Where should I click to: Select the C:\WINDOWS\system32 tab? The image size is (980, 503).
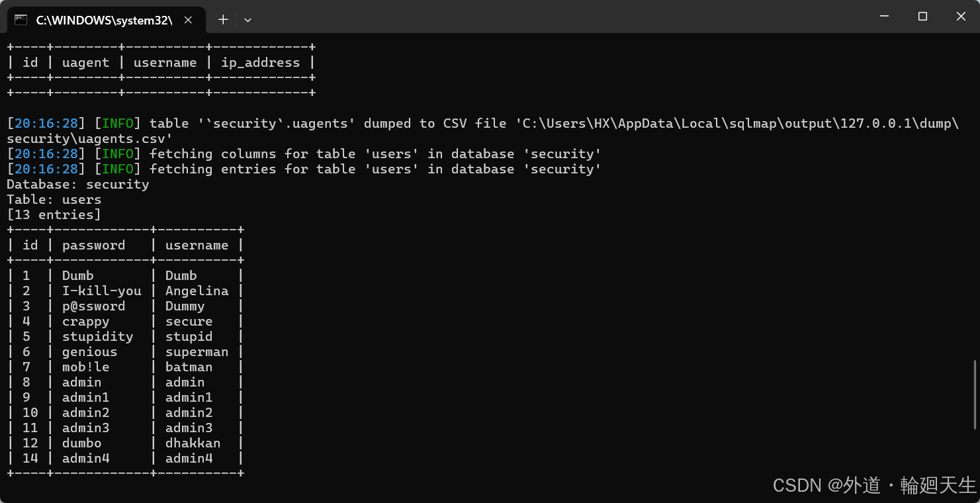106,20
